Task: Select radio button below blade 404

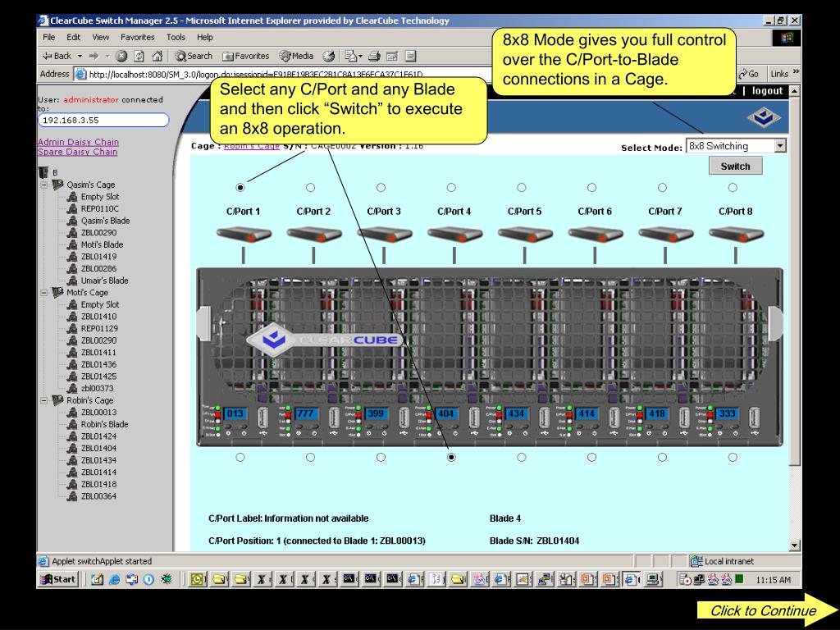Action: click(x=451, y=458)
